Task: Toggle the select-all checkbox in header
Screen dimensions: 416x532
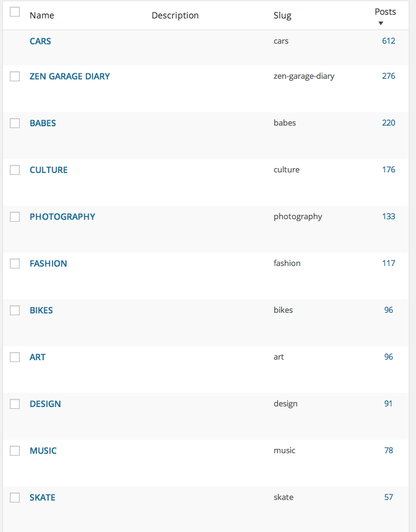Action: click(15, 12)
